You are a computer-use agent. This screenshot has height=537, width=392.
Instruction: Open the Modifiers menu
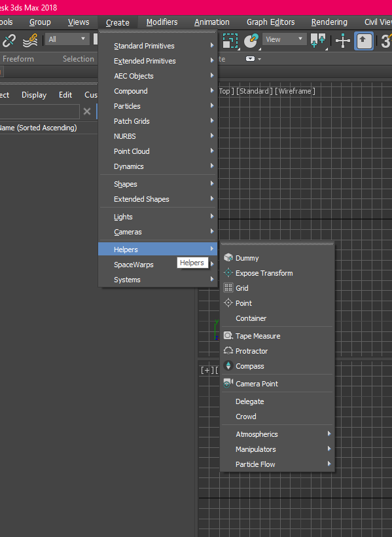tap(162, 22)
